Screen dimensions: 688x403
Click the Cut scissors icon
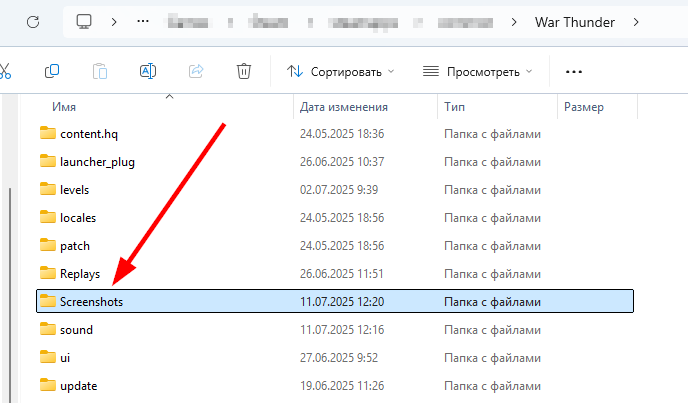[5, 71]
